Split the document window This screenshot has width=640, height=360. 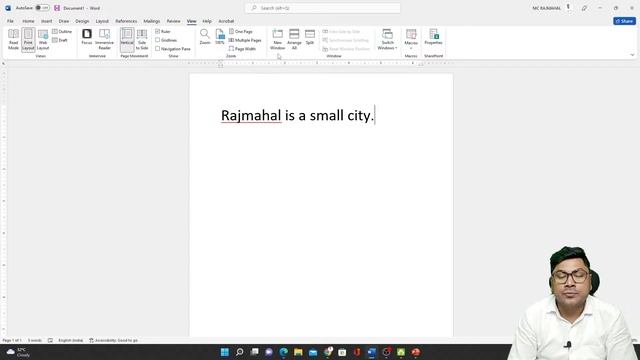[x=310, y=37]
